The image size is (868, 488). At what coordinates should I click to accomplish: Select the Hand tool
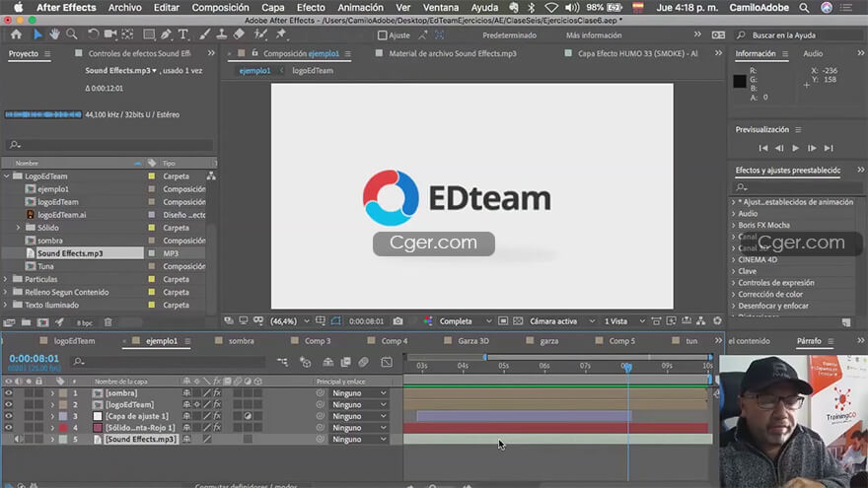click(x=54, y=35)
